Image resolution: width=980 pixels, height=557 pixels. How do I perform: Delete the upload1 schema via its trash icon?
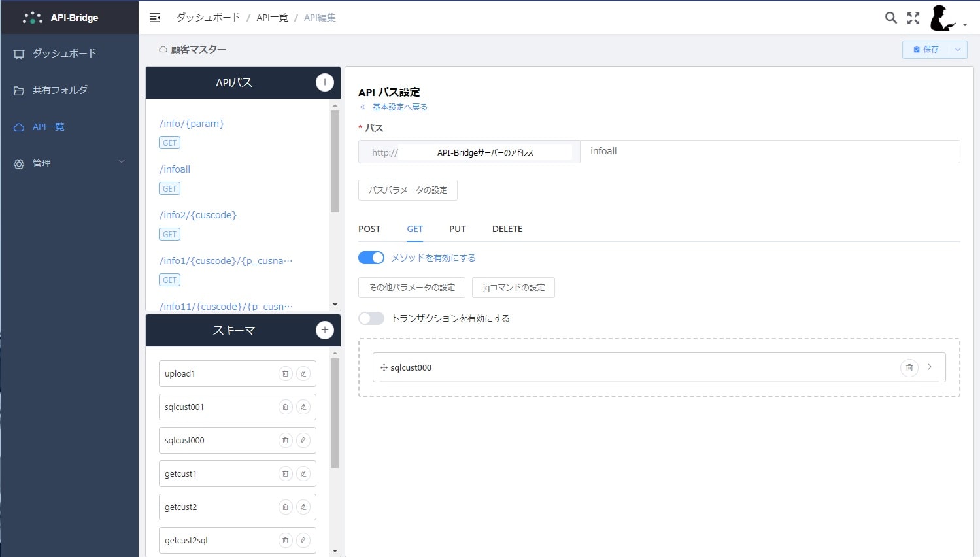click(286, 373)
